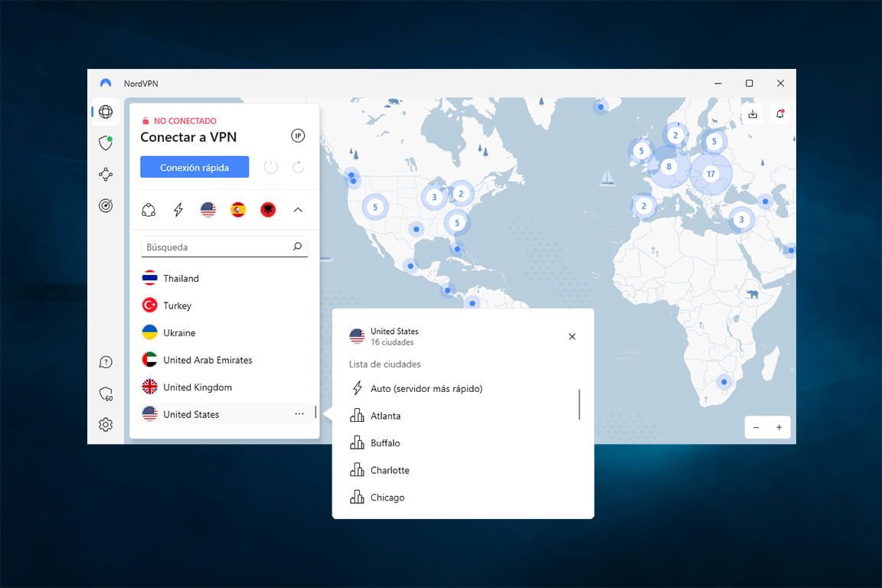
Task: Select the Onion/specialty servers icon
Action: pyautogui.click(x=149, y=210)
